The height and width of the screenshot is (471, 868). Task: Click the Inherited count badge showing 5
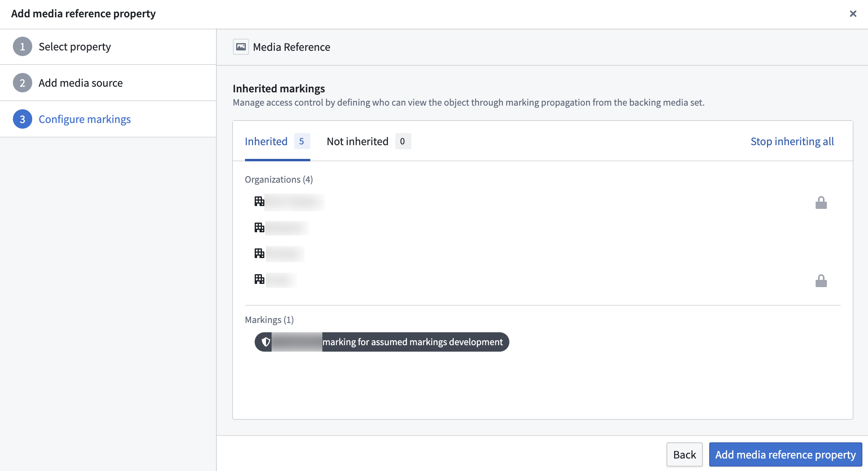[301, 142]
